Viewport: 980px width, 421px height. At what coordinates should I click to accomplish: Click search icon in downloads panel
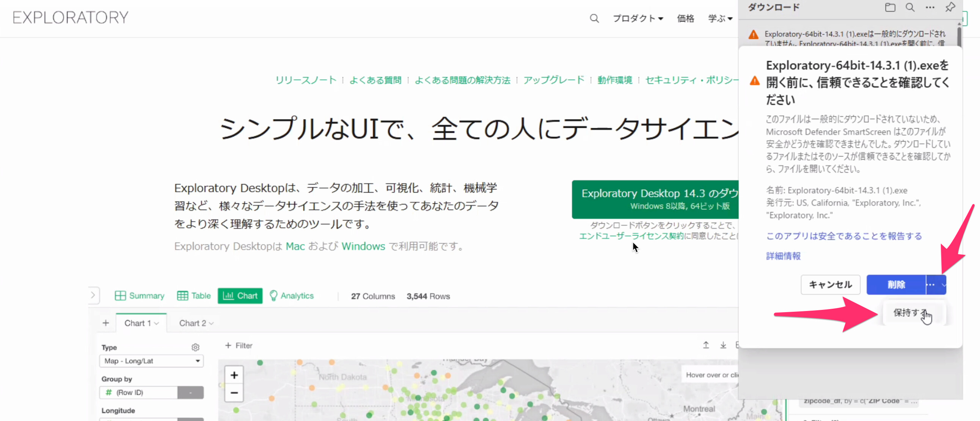coord(909,7)
